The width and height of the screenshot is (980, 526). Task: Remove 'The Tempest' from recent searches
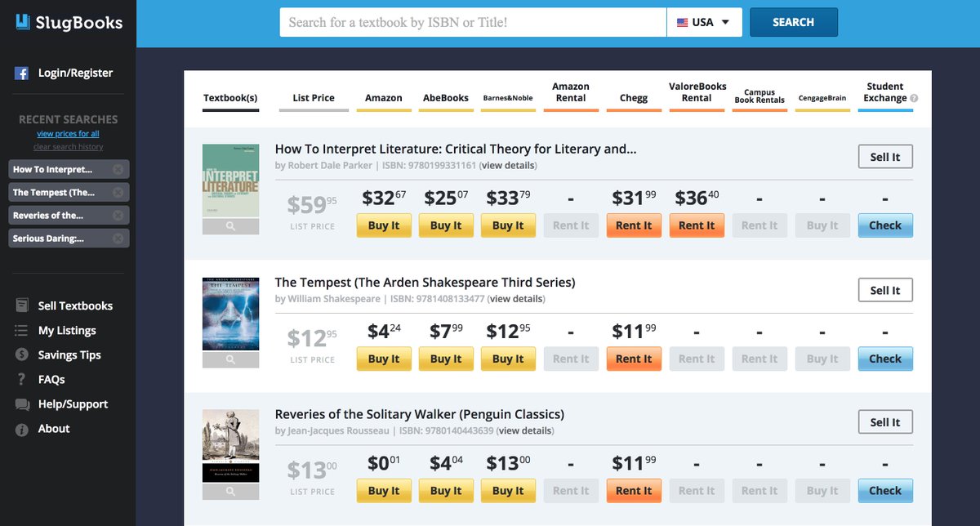(x=118, y=193)
